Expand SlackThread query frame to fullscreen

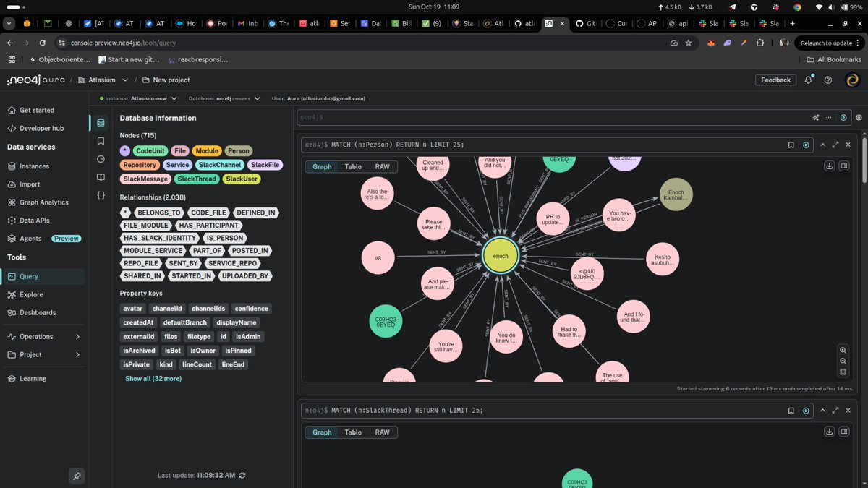pos(835,411)
